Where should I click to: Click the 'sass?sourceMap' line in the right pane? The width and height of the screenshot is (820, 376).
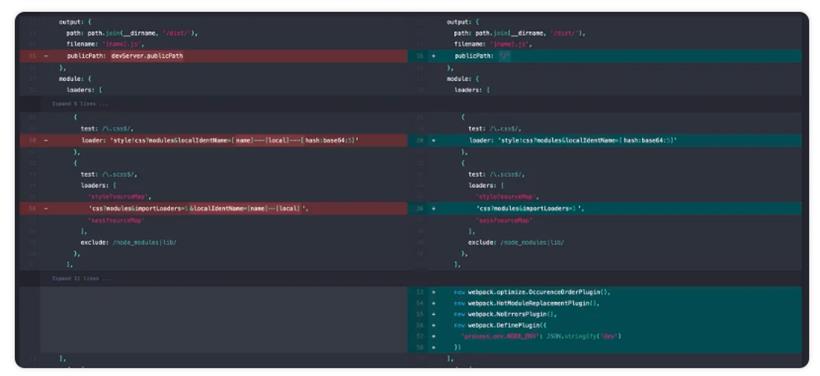click(504, 220)
